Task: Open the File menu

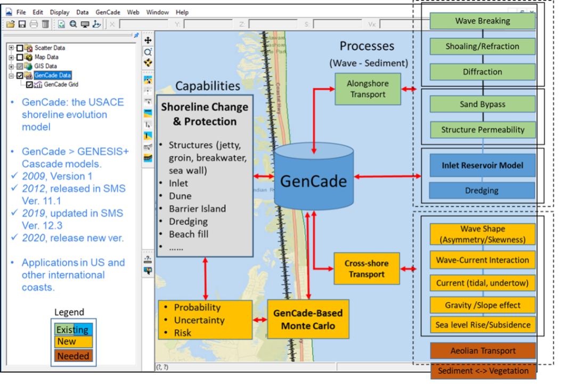Action: 21,12
